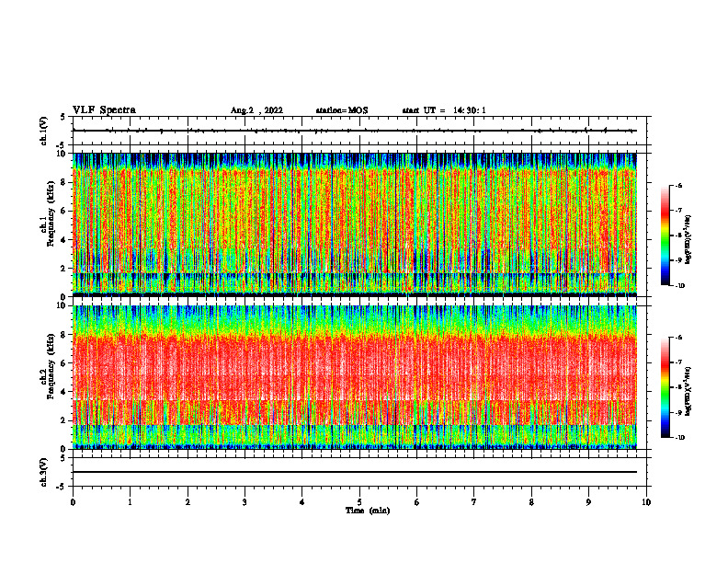The height and width of the screenshot is (563, 728).
Task: Click time axis tick label "5"
Action: [359, 502]
